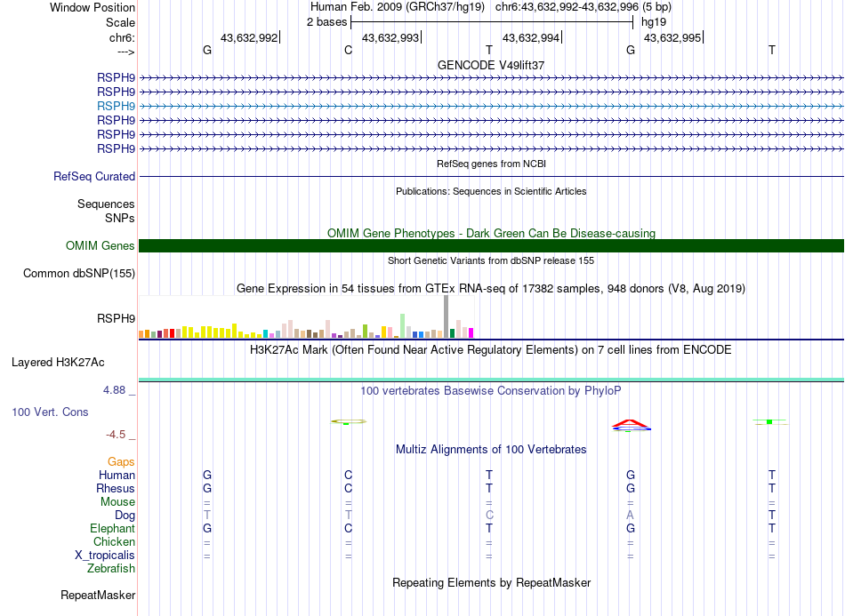Open the RefSeq Curated track label
This screenshot has width=845, height=616.
94,177
